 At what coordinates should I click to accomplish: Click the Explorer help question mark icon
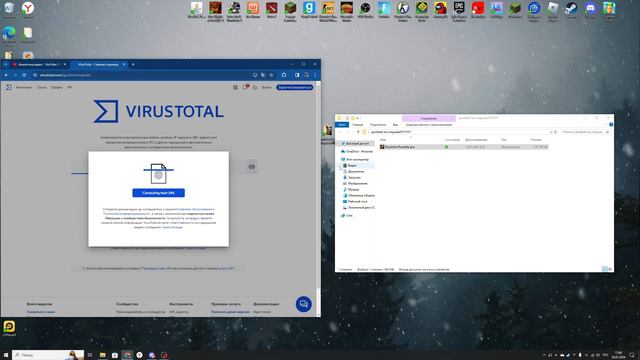(x=611, y=124)
